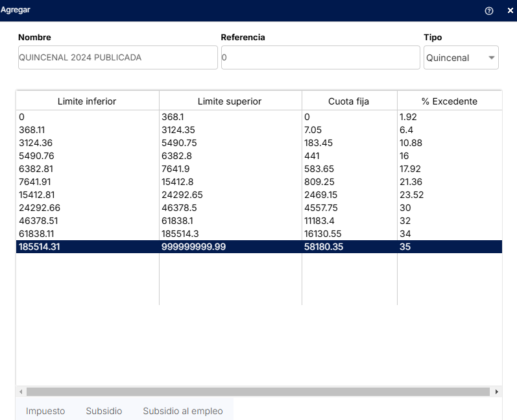Click the Limite superior column header
Viewport: 517px width, 420px height.
[230, 101]
